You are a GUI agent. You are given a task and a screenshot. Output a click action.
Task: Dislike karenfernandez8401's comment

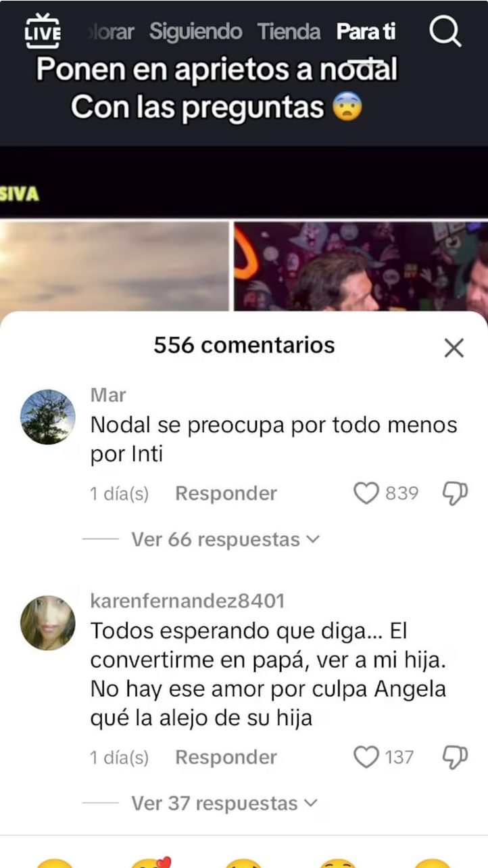pos(455,757)
